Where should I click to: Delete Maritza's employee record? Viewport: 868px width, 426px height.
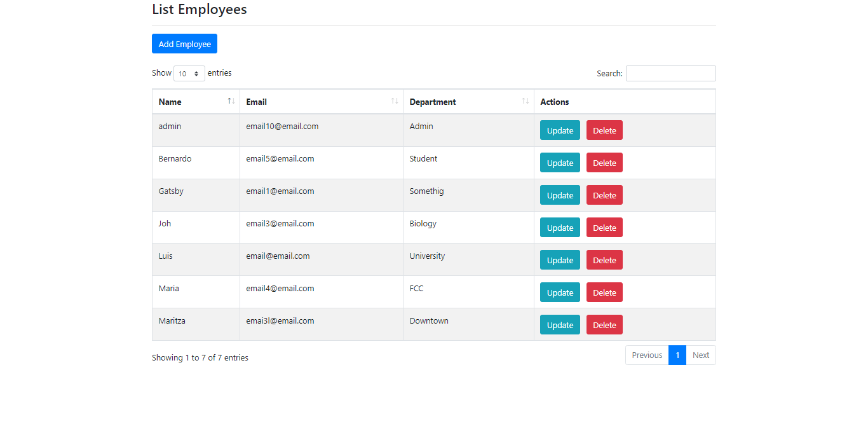(604, 325)
